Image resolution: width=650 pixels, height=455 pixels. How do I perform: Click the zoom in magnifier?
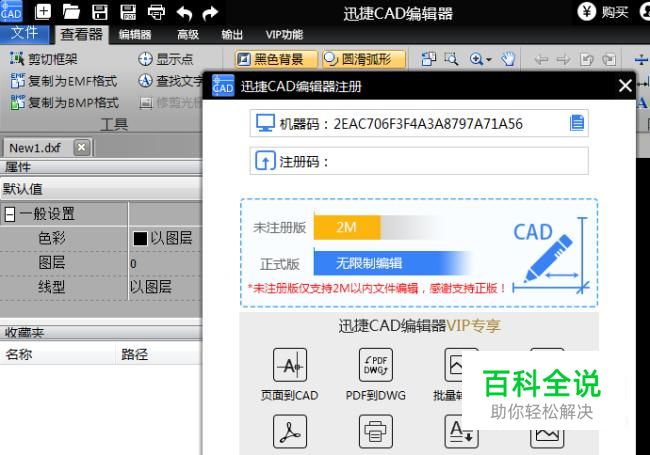476,59
